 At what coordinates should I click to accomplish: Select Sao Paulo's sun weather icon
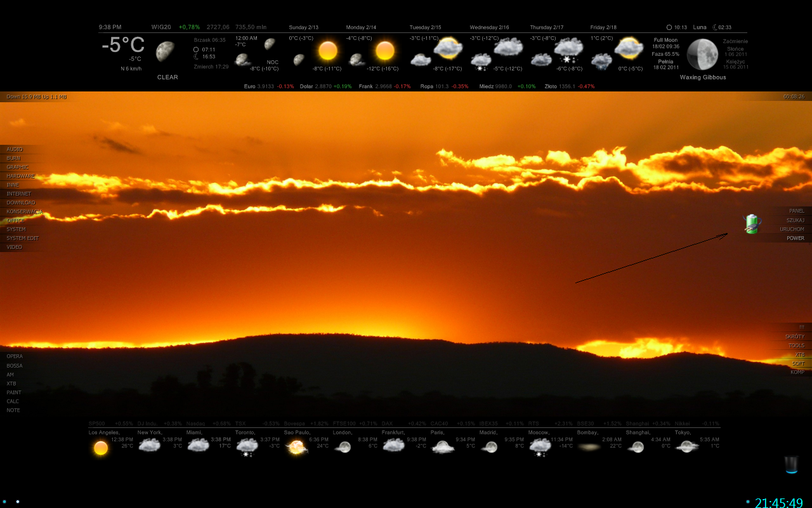click(x=296, y=446)
